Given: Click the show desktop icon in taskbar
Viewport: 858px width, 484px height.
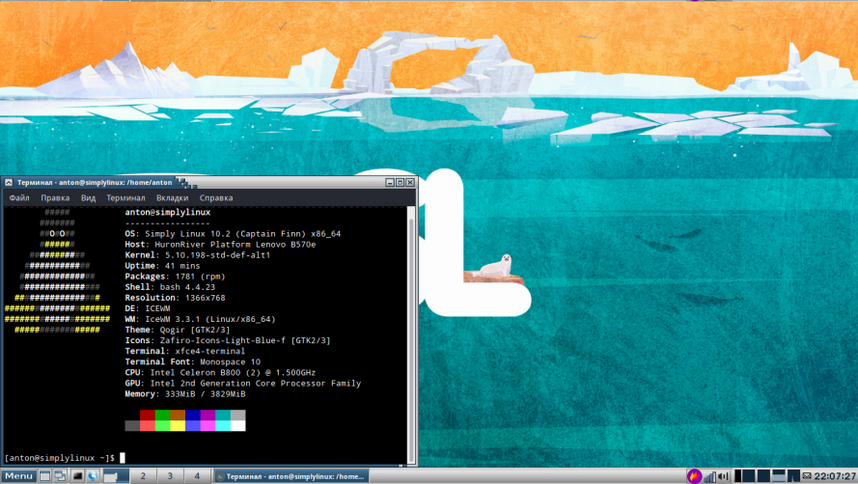Looking at the screenshot, I should 45,476.
